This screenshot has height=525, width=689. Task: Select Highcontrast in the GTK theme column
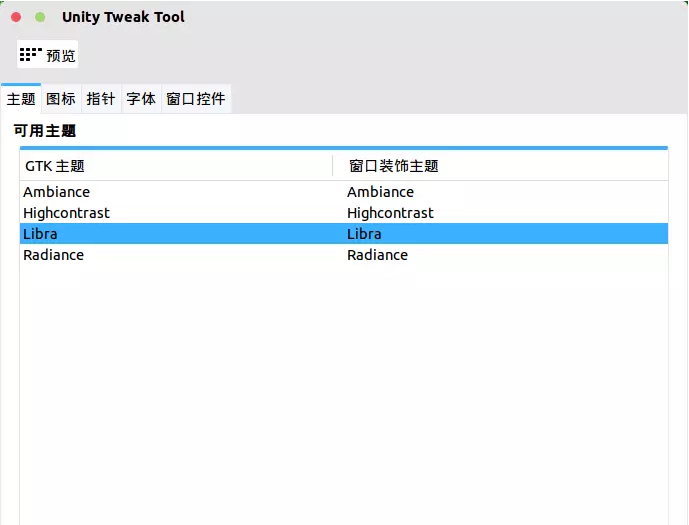pos(66,213)
